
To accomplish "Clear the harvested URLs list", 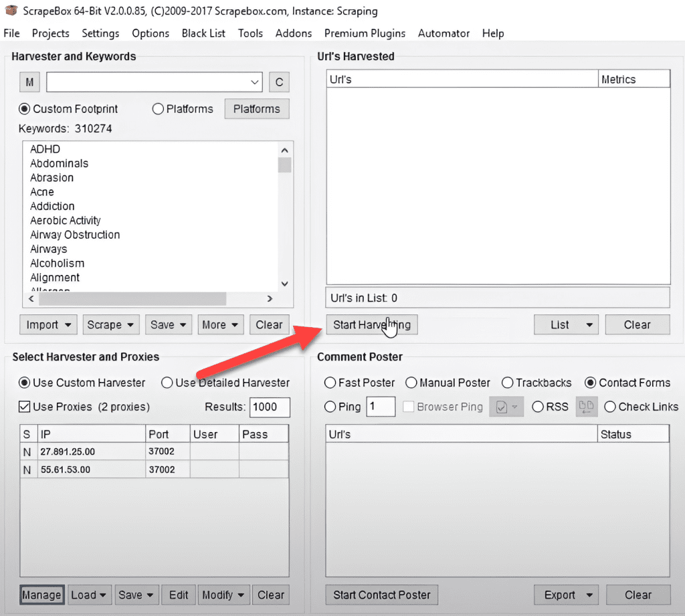I will 638,324.
